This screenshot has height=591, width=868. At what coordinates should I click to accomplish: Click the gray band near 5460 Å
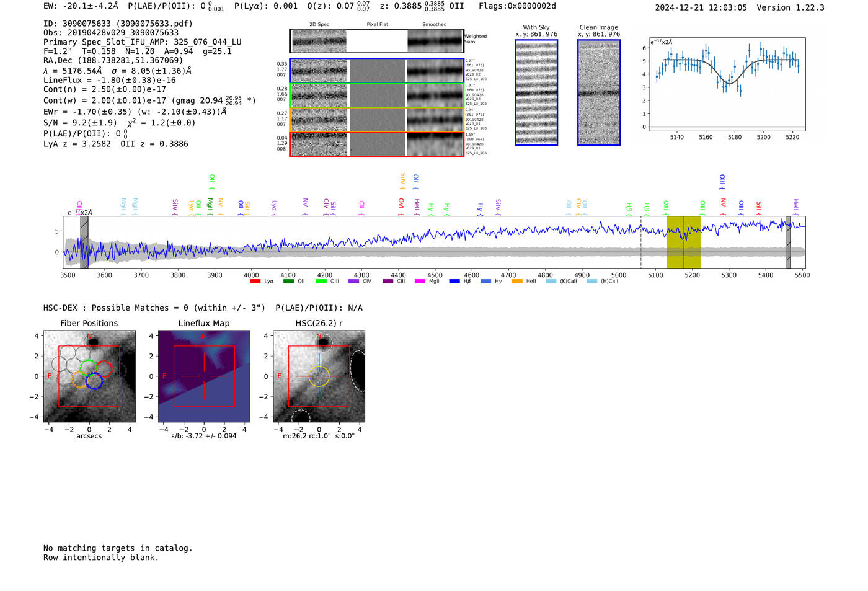click(x=789, y=242)
